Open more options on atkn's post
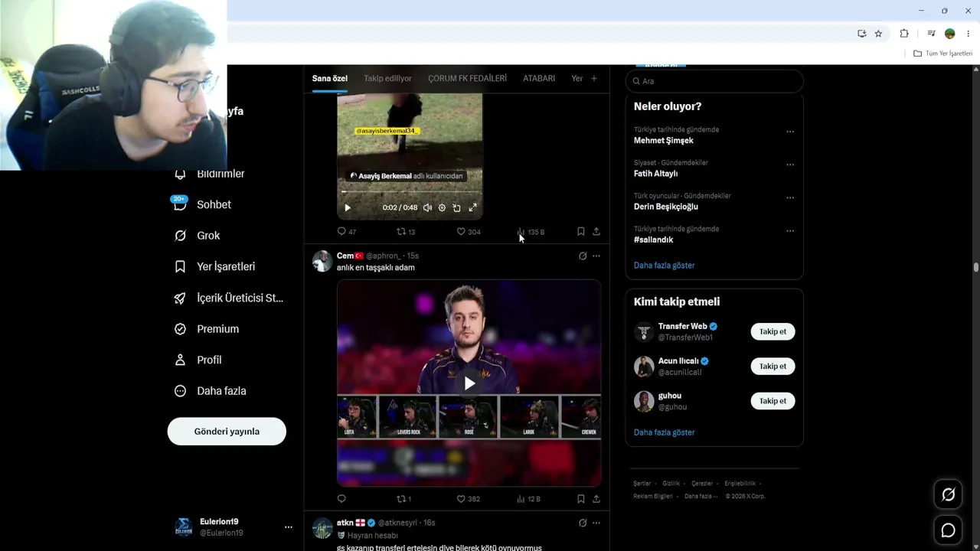The width and height of the screenshot is (980, 551). point(596,523)
